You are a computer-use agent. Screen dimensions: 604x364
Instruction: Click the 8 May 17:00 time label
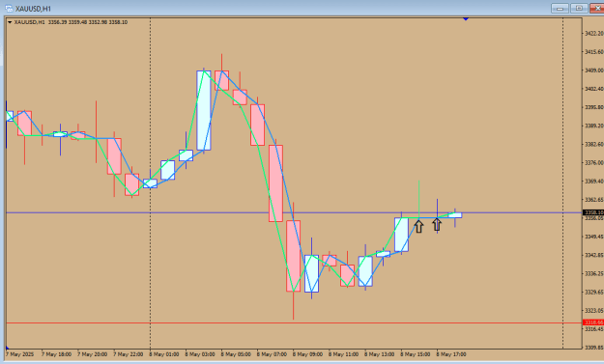click(451, 354)
